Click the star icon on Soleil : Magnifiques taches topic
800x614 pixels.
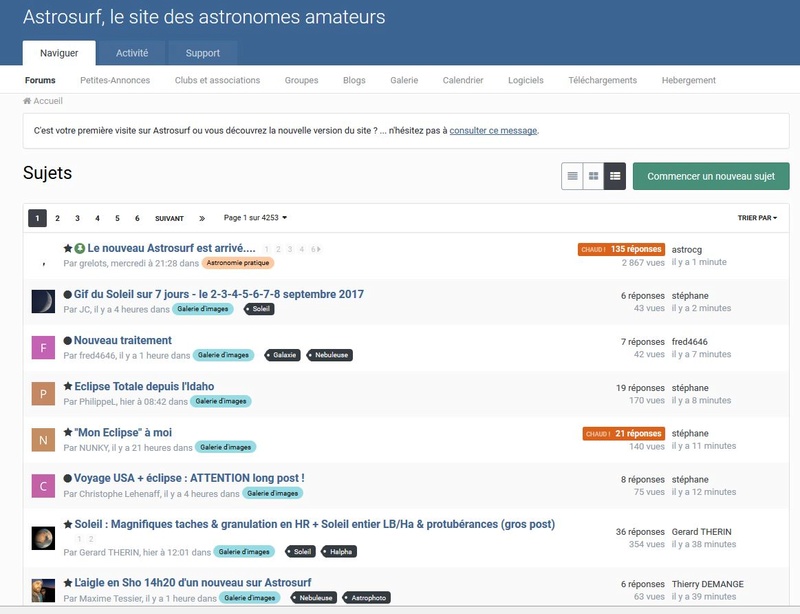pos(68,524)
